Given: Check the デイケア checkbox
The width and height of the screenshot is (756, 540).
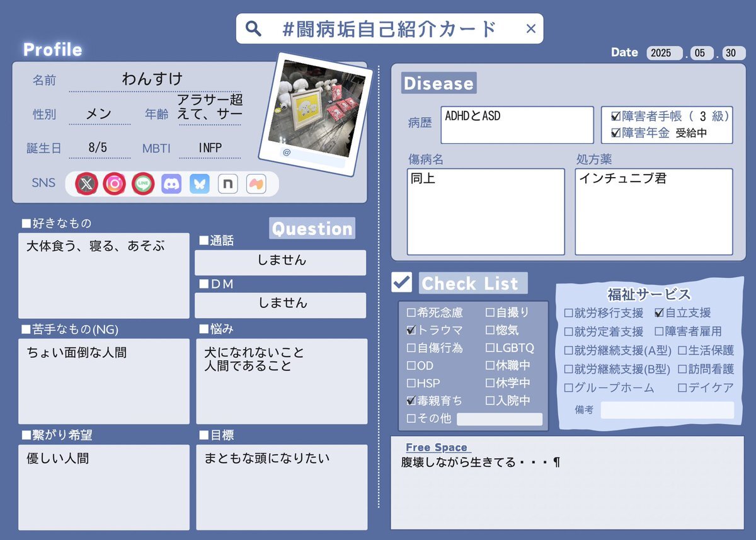Looking at the screenshot, I should (x=682, y=389).
